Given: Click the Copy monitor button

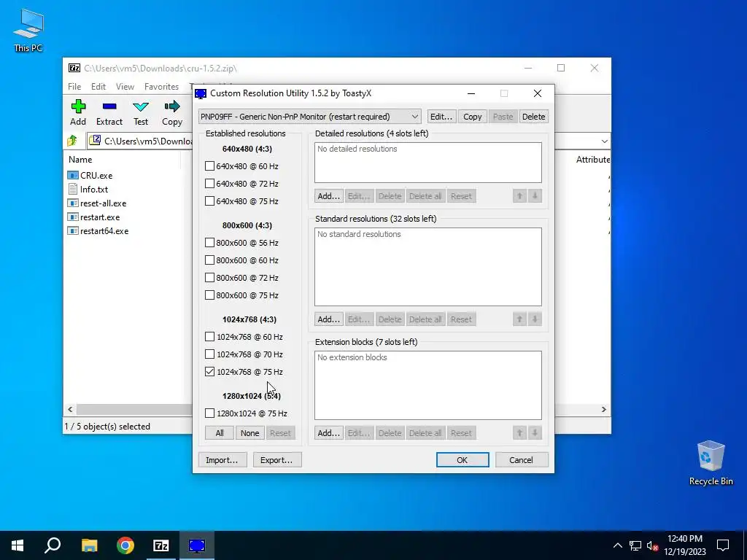Looking at the screenshot, I should coord(472,117).
